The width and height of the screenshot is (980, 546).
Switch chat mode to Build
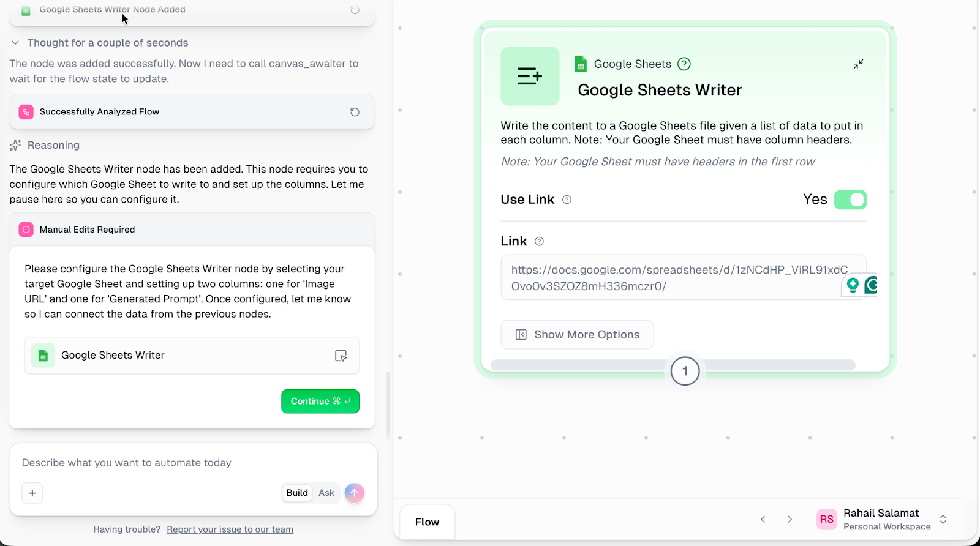(x=297, y=493)
